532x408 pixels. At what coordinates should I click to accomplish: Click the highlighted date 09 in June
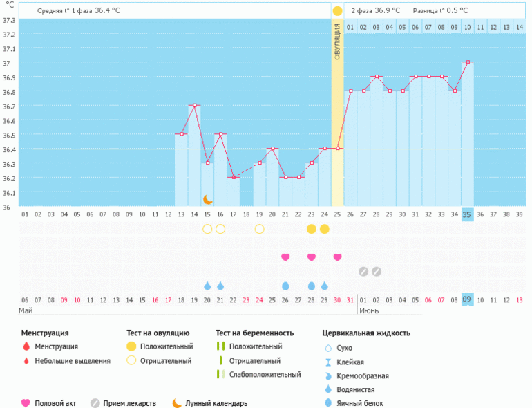(467, 299)
